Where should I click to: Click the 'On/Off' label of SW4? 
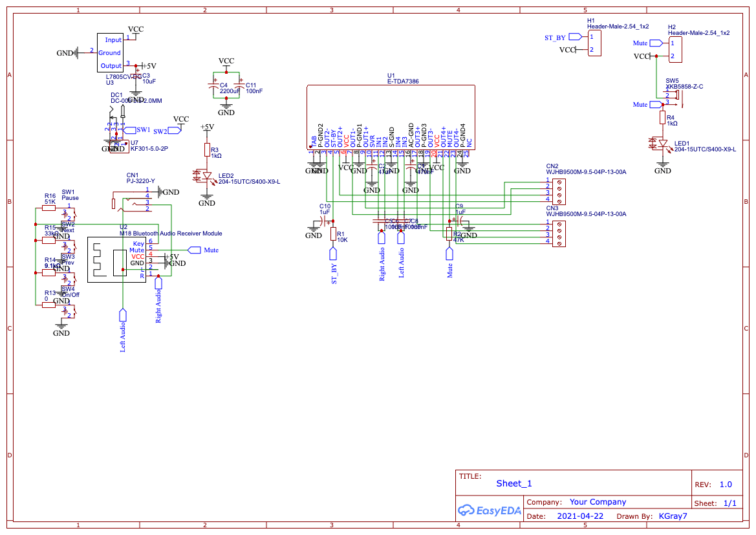[x=70, y=295]
